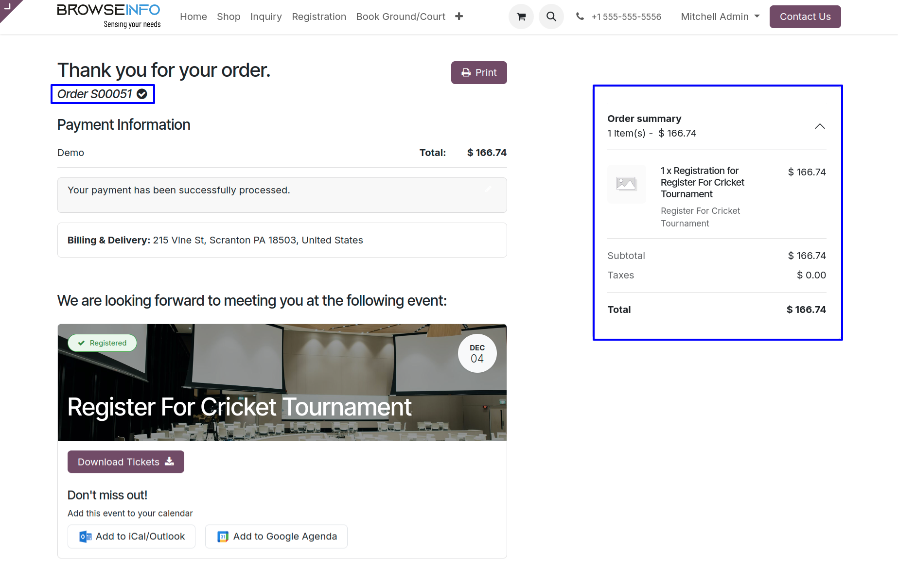This screenshot has height=588, width=898.
Task: Click the corner edit ribbon icon
Action: [x=8, y=7]
